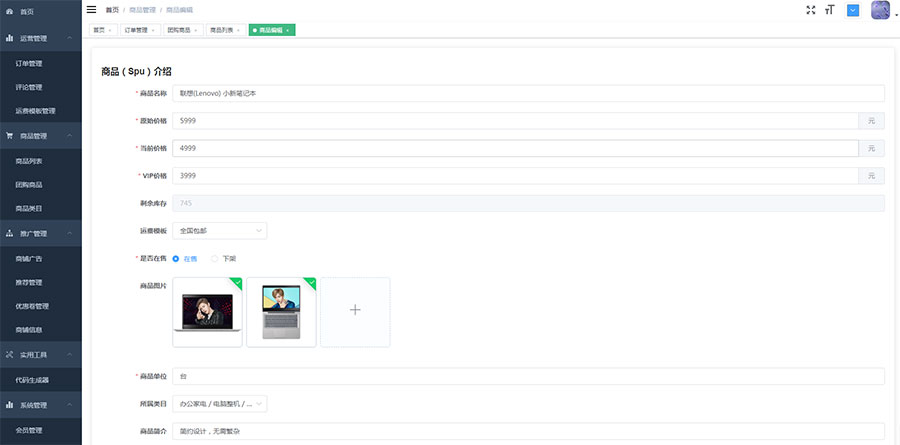The width and height of the screenshot is (900, 445).
Task: Open 会员管理 in the sidebar menu
Action: [x=41, y=431]
